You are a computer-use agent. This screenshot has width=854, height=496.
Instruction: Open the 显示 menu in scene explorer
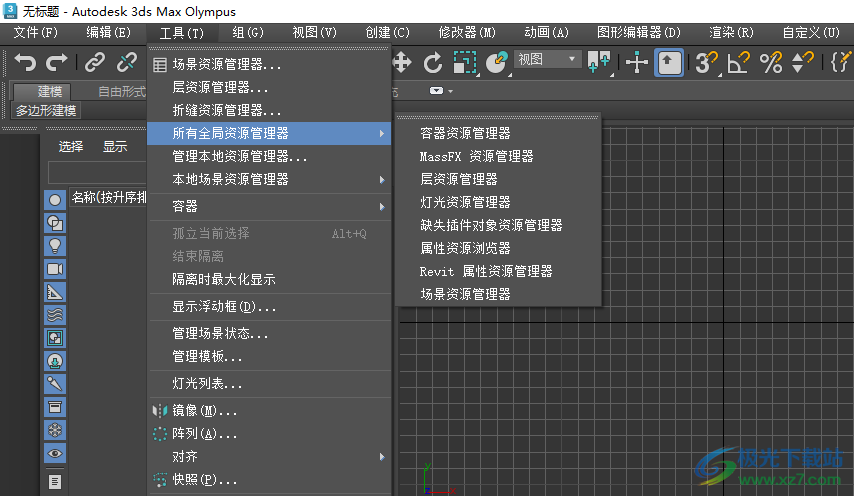pyautogui.click(x=115, y=146)
